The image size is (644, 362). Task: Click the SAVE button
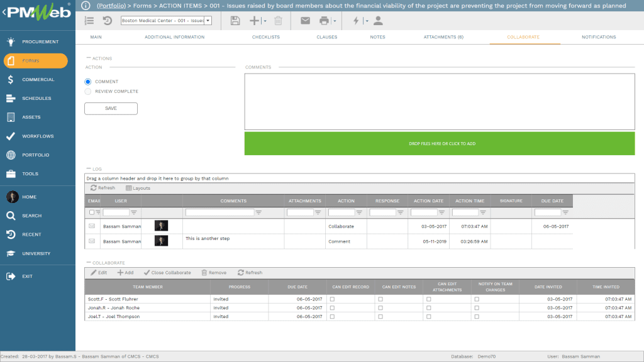(x=111, y=108)
